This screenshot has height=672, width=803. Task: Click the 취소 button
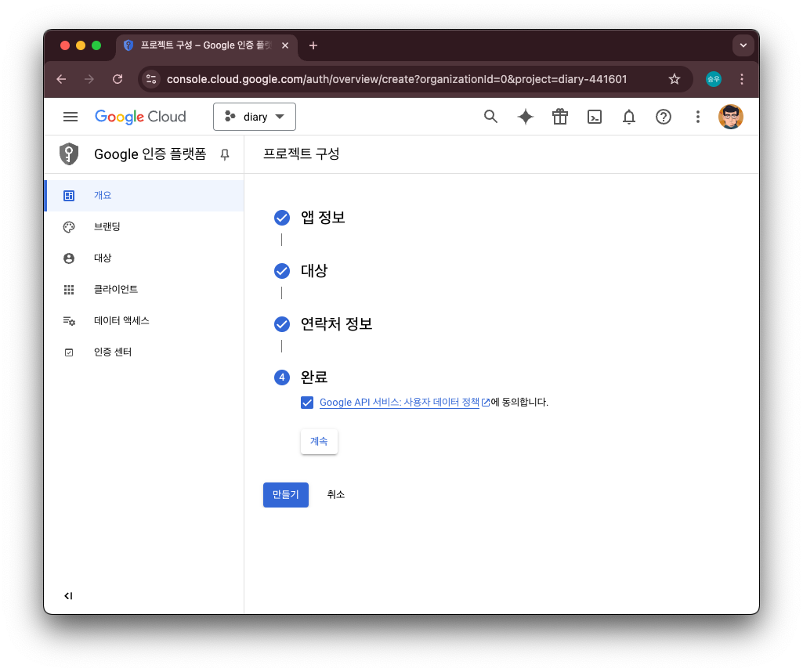point(336,495)
